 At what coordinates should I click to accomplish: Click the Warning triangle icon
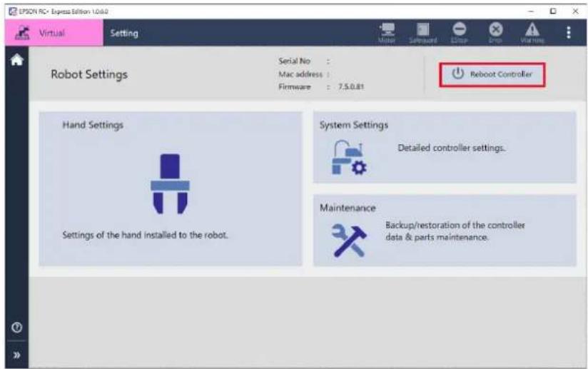coord(532,33)
